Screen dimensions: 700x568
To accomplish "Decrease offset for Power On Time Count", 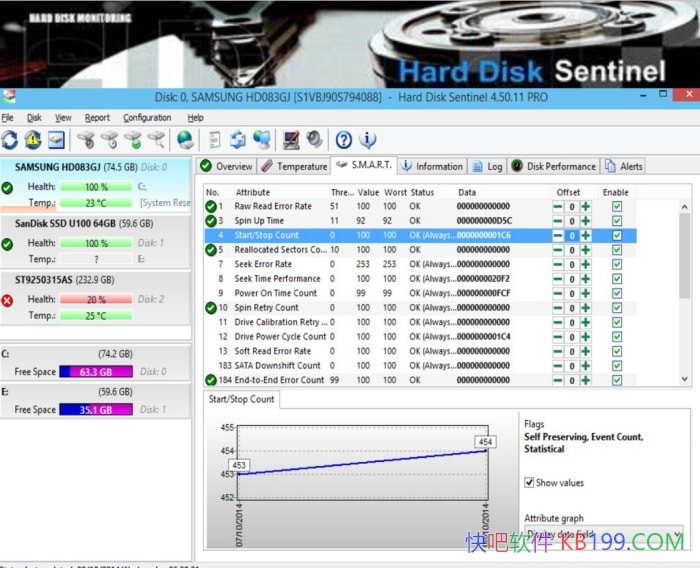I will [x=558, y=293].
